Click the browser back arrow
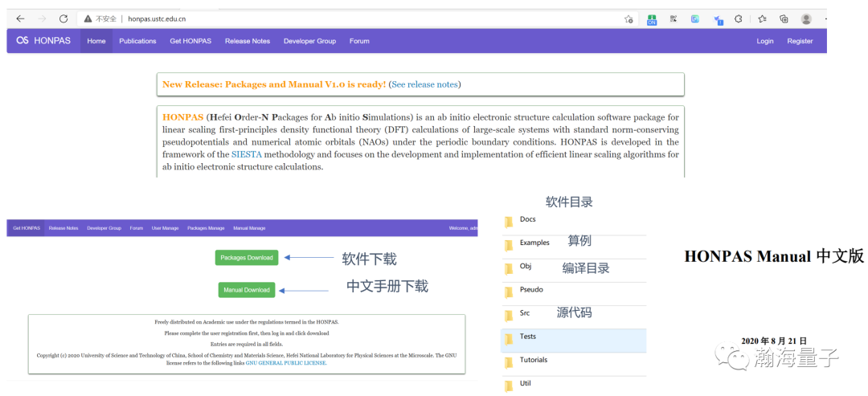 tap(20, 18)
